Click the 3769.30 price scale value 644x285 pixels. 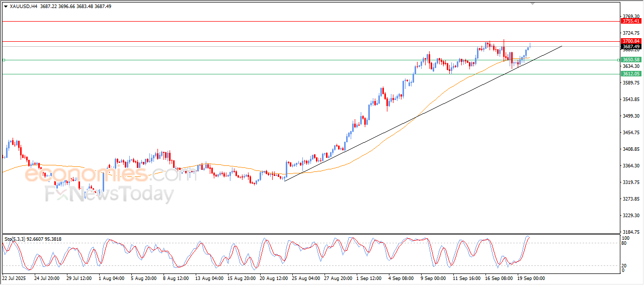click(631, 17)
